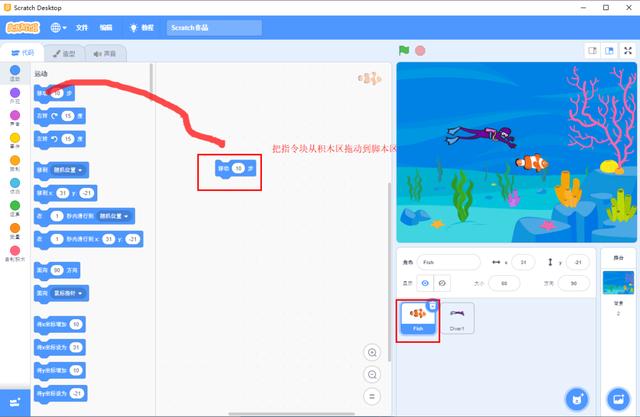The height and width of the screenshot is (417, 640).
Task: Open the glide-to random position dropdown
Action: 114,216
